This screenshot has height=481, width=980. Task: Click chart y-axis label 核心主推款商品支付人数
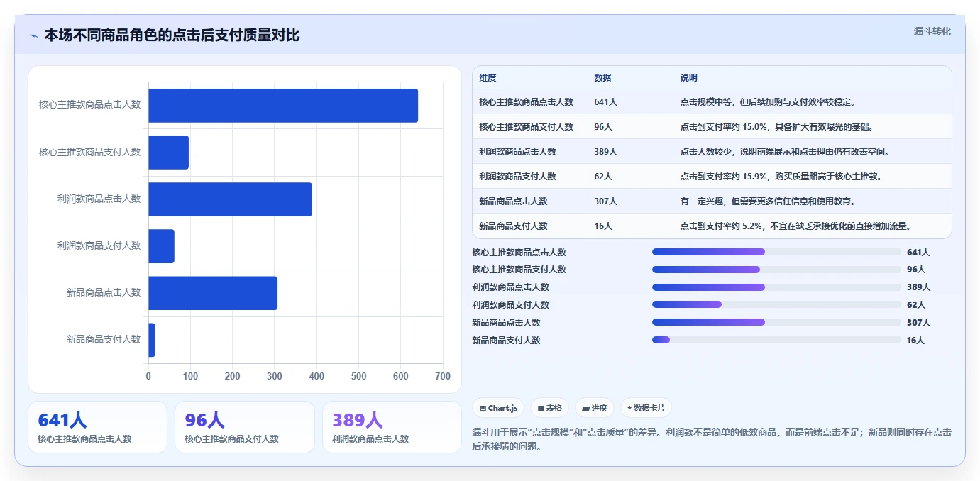(90, 152)
